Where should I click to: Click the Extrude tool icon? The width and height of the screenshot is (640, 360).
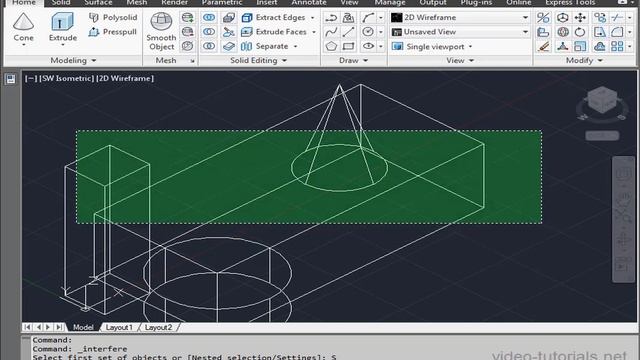[62, 21]
